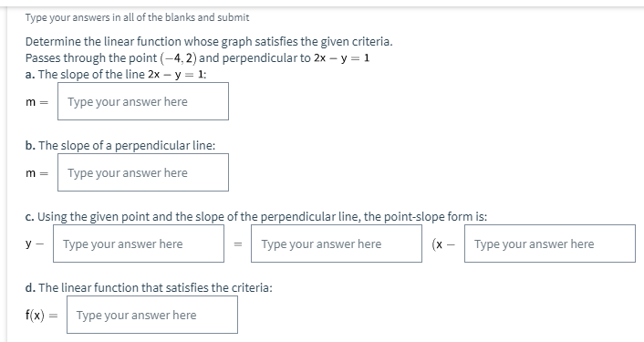
Task: Click the blank following '(x −' in part c
Action: coord(550,244)
